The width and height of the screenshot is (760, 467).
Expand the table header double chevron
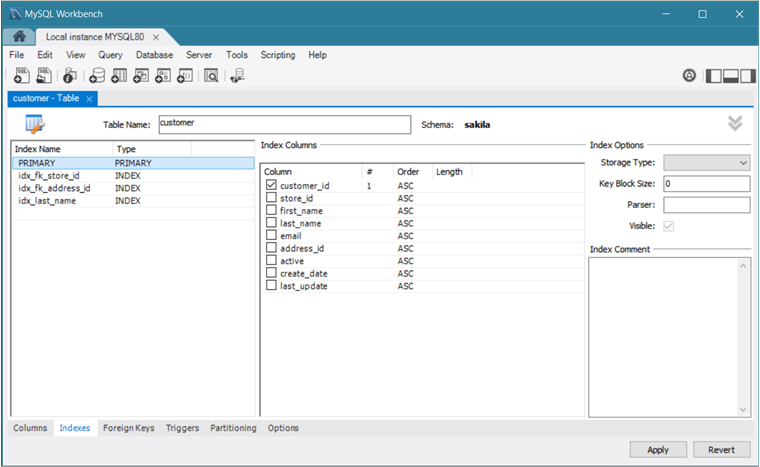[735, 123]
